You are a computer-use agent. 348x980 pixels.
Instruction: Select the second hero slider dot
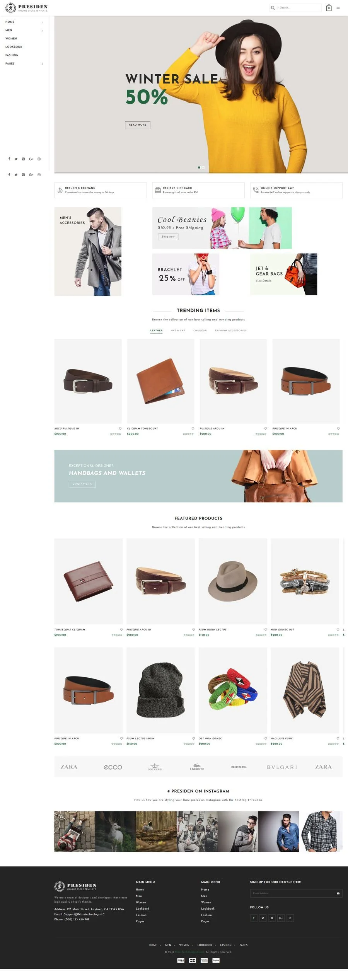coord(203,167)
